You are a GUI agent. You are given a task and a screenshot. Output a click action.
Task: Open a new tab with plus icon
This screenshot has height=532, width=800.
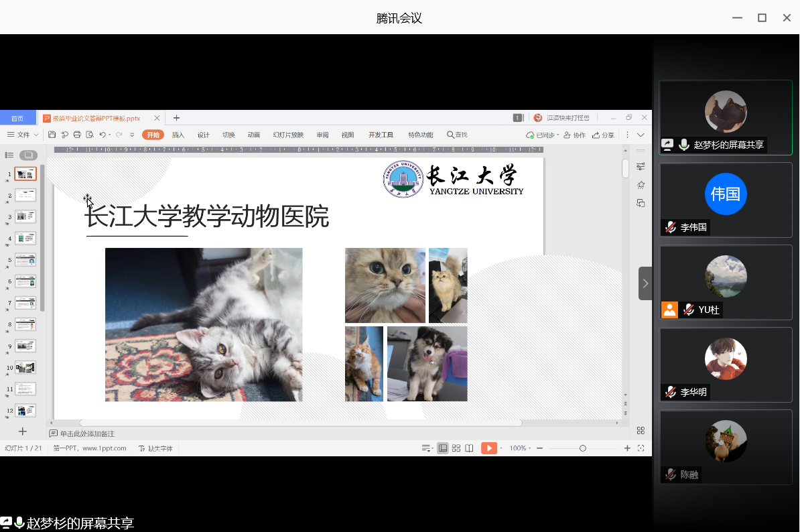177,118
